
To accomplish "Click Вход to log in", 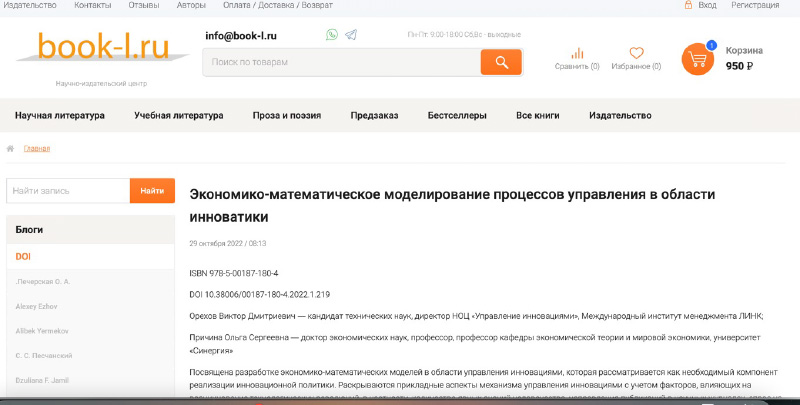I will [x=707, y=5].
